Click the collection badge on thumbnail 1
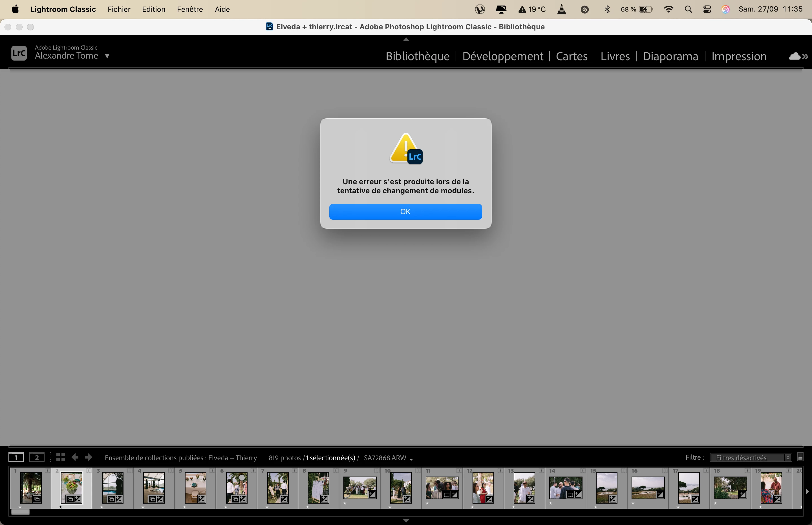812x525 pixels. tap(37, 499)
